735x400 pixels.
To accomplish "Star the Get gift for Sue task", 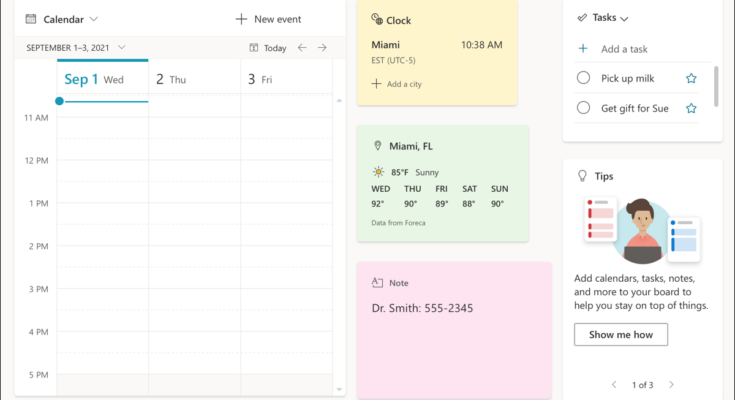I will [x=691, y=108].
